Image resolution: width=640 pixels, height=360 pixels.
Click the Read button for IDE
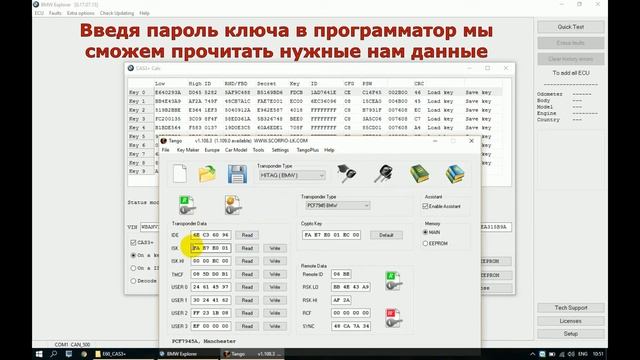tap(247, 235)
